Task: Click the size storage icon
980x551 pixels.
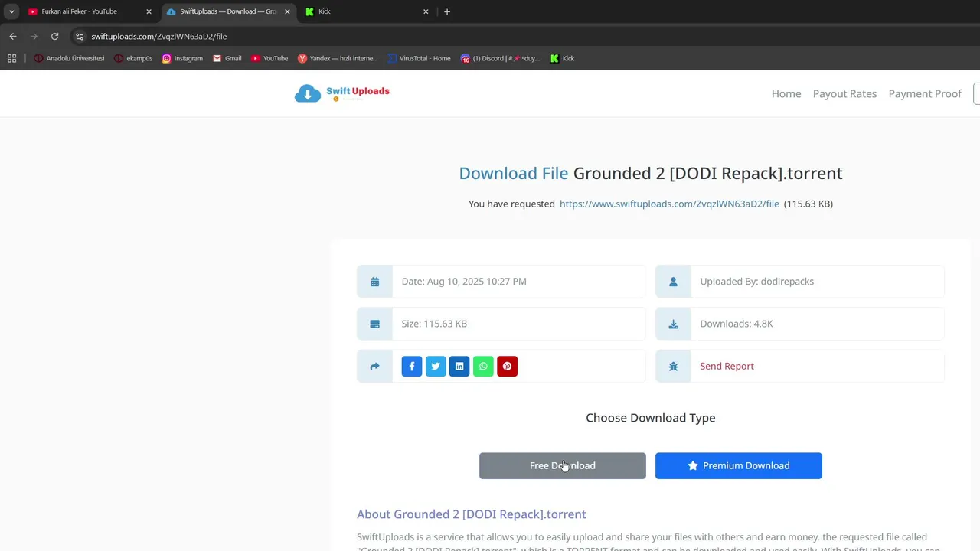Action: [x=374, y=324]
